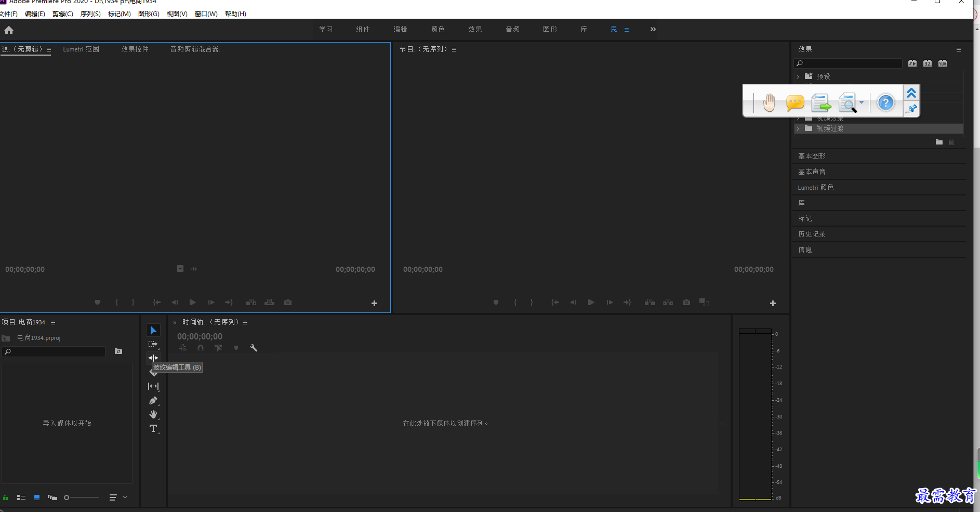Viewport: 980px width, 512px height.
Task: Switch to the 效果控件 tab
Action: pyautogui.click(x=135, y=49)
